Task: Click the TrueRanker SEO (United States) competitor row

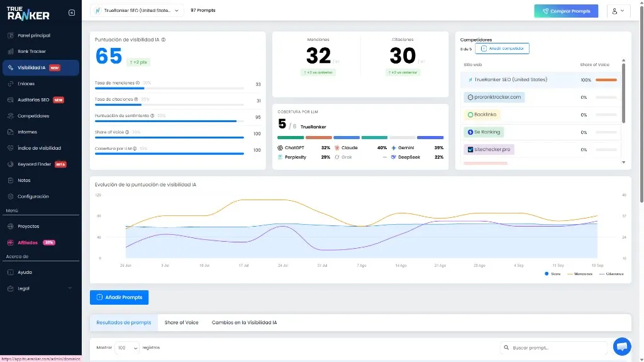Action: 540,80
